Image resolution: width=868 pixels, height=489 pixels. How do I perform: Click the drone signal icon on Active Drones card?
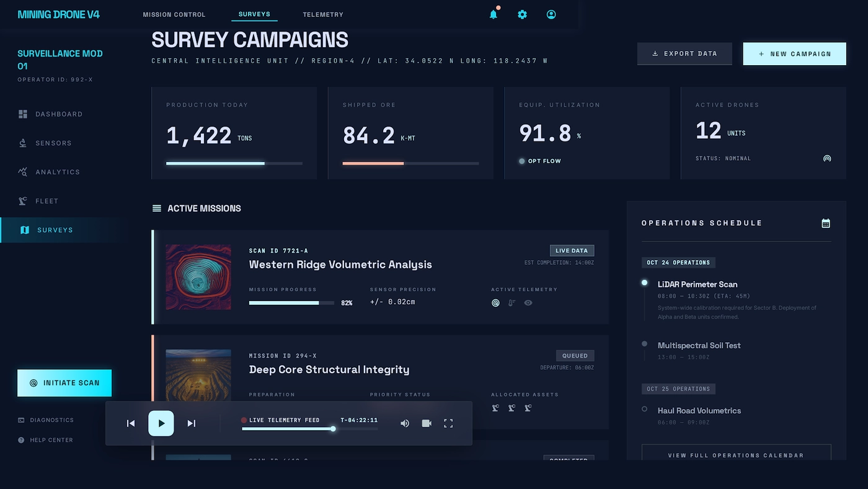[x=827, y=158]
